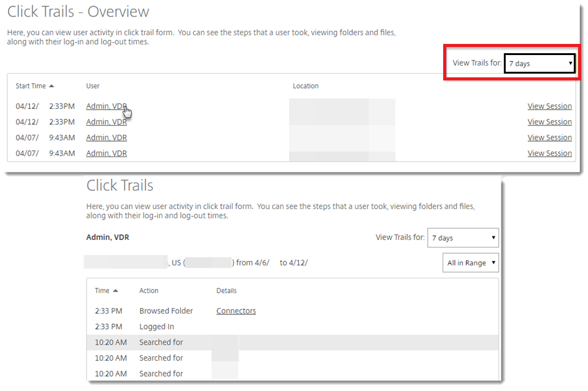
Task: Open View Session in the bottom row
Action: (549, 153)
